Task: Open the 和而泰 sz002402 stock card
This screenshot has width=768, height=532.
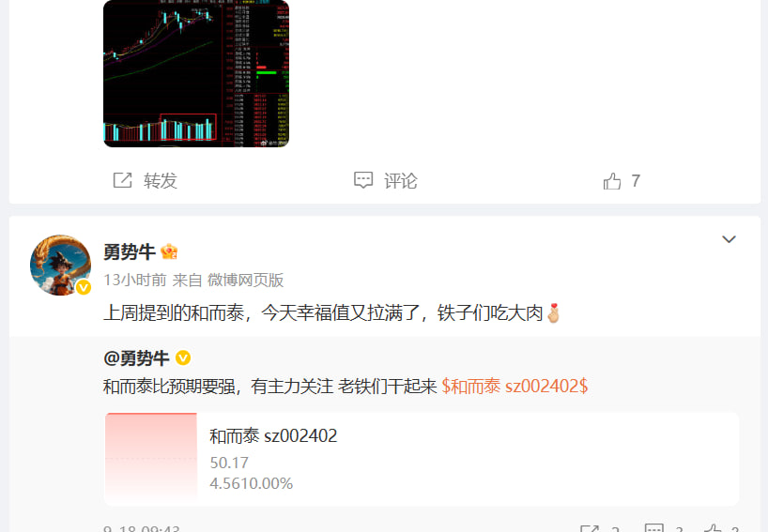Action: click(x=422, y=459)
